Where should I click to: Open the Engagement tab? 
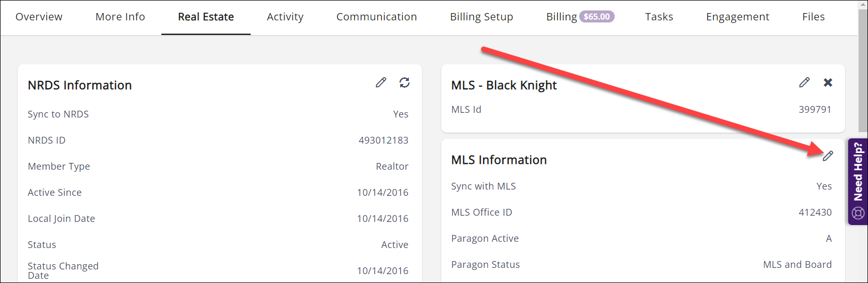tap(737, 17)
